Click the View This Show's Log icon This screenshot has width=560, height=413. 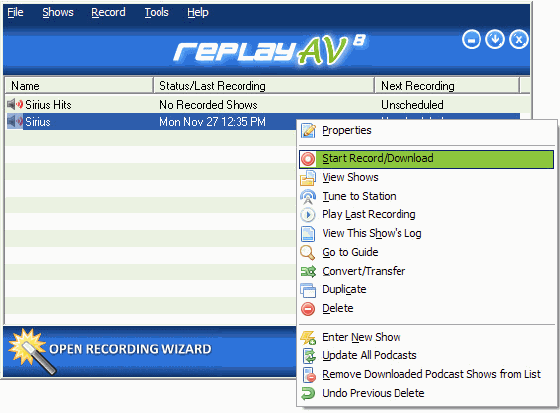pyautogui.click(x=308, y=234)
